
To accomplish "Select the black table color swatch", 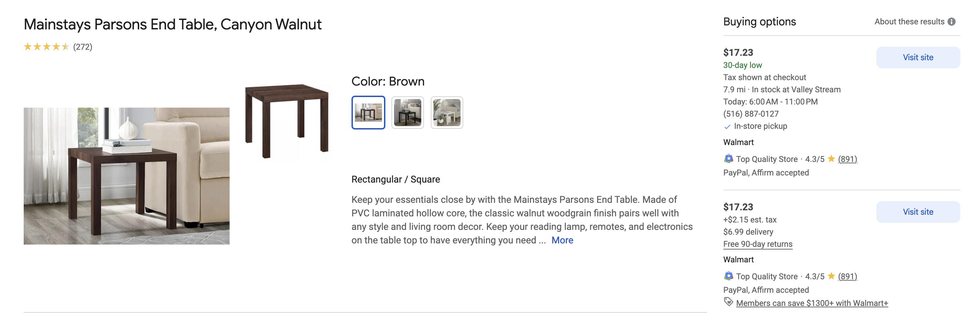I will click(x=407, y=113).
